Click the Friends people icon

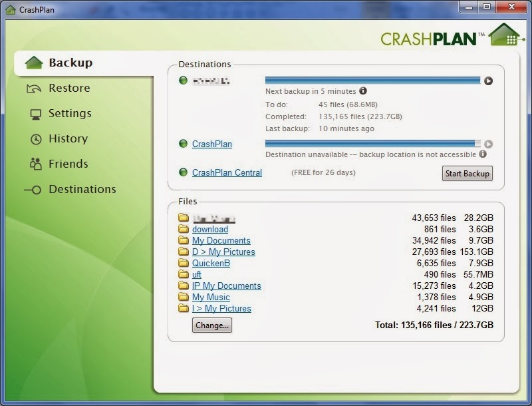tap(36, 164)
